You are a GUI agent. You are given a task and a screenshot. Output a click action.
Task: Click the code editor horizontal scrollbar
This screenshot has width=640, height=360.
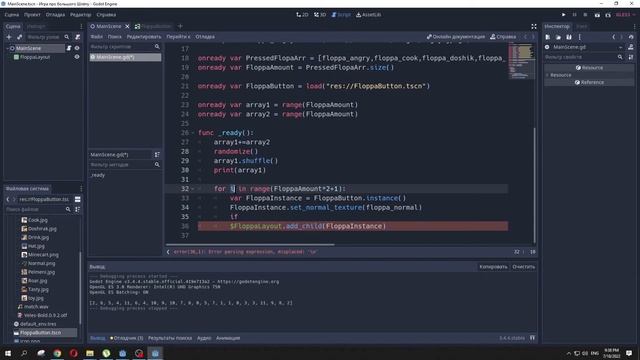coord(250,244)
